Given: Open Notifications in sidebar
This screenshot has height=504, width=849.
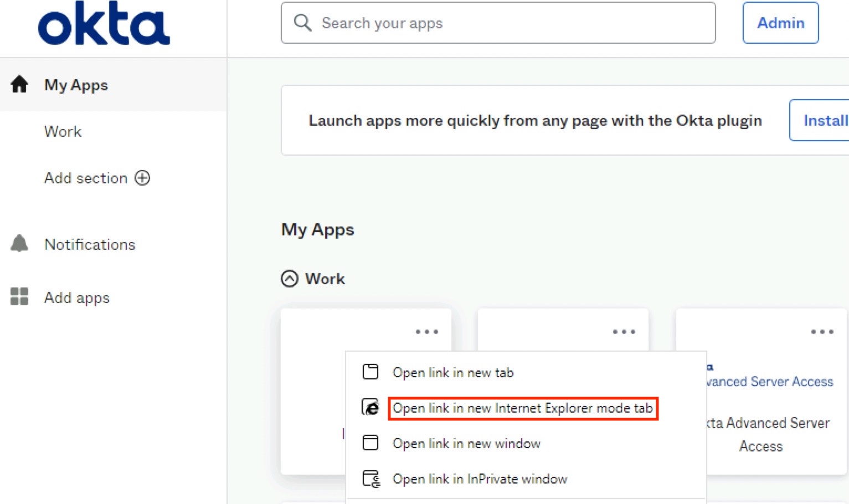Looking at the screenshot, I should [x=90, y=244].
